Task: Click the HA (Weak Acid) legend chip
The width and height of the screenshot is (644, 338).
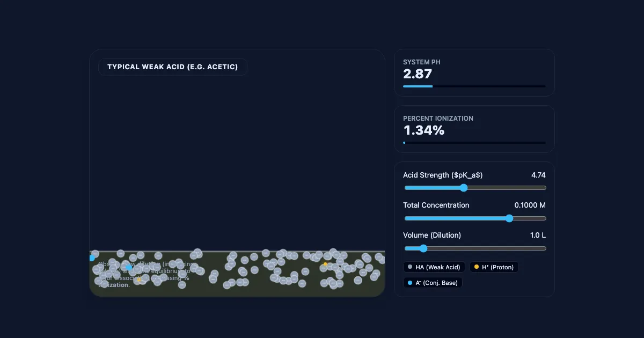Action: coord(434,267)
